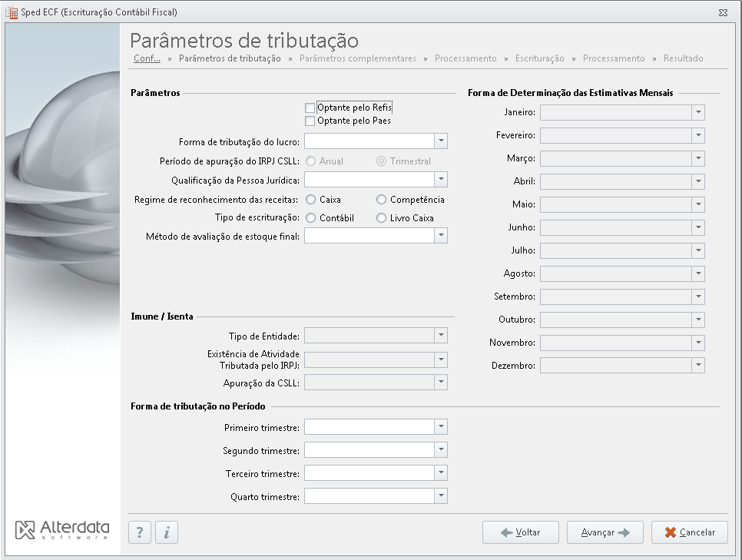Viewport: 742px width, 560px height.
Task: Open the Novembro estimate dropdown
Action: (x=698, y=343)
